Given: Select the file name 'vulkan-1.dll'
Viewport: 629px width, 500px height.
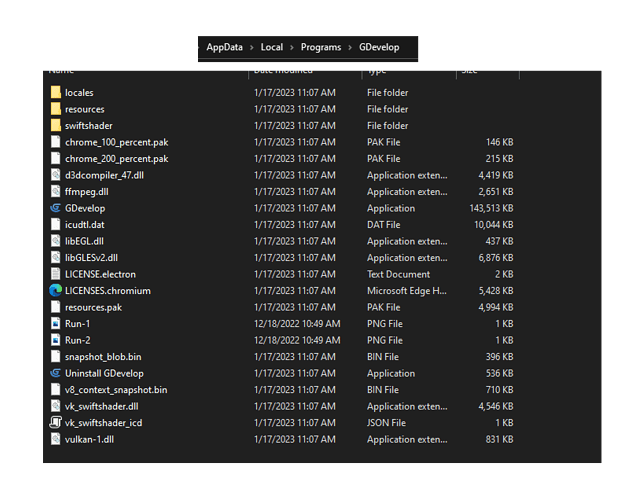Looking at the screenshot, I should (89, 439).
